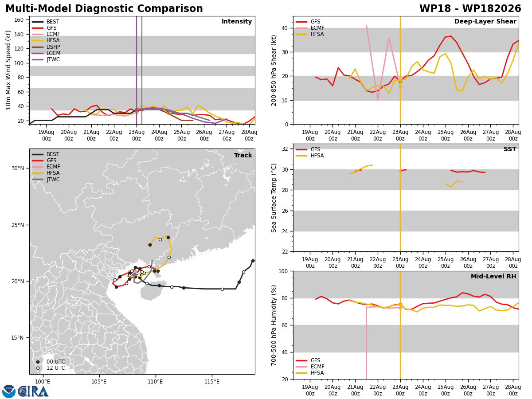This screenshot has height=399, width=532.
Task: Click the Mid-Level RH panel title
Action: point(493,277)
